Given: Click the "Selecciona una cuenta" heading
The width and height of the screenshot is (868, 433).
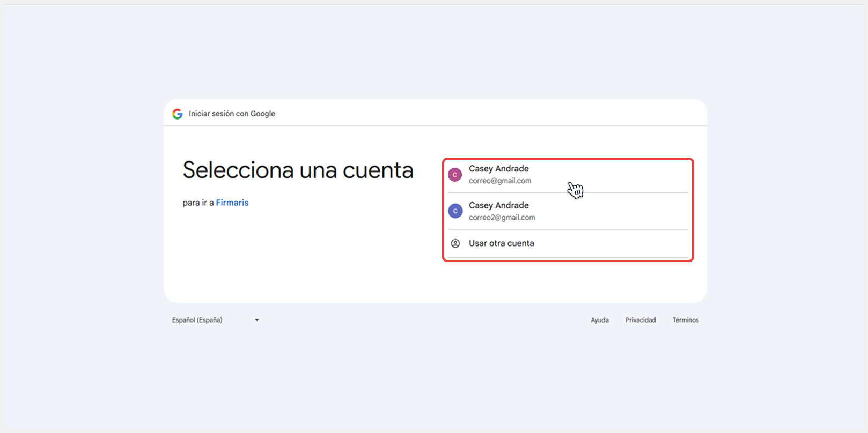Looking at the screenshot, I should click(298, 170).
